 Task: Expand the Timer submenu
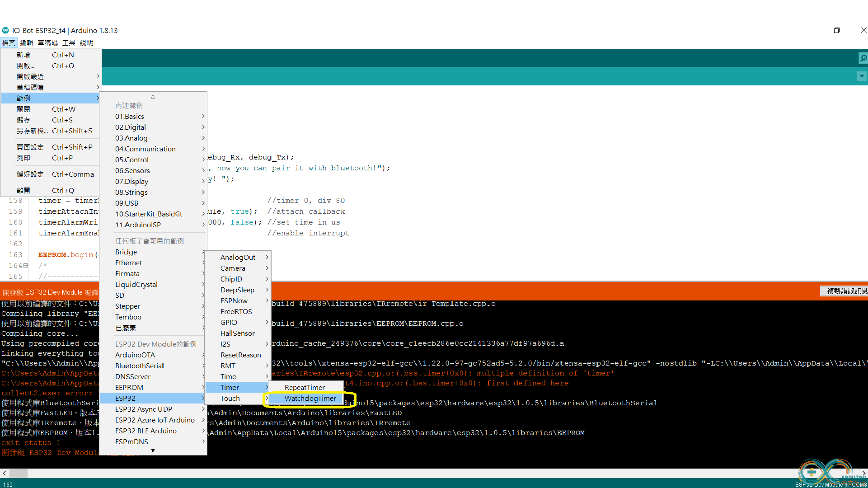point(238,387)
